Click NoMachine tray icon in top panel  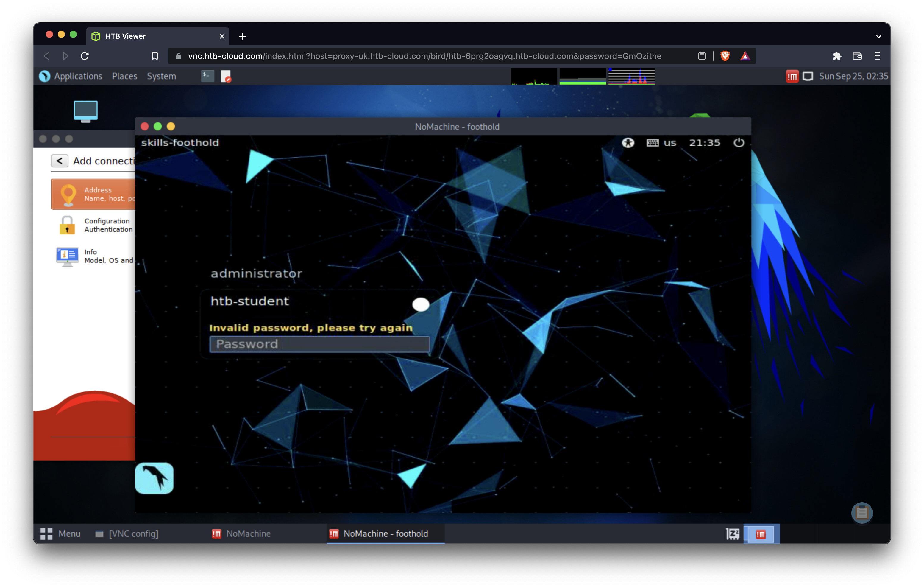coord(792,76)
